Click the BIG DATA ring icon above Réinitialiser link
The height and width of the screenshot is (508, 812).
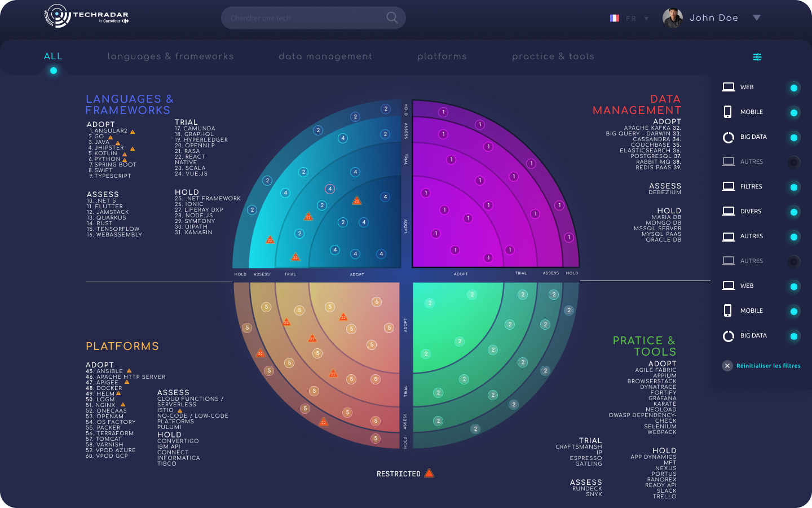click(x=729, y=336)
